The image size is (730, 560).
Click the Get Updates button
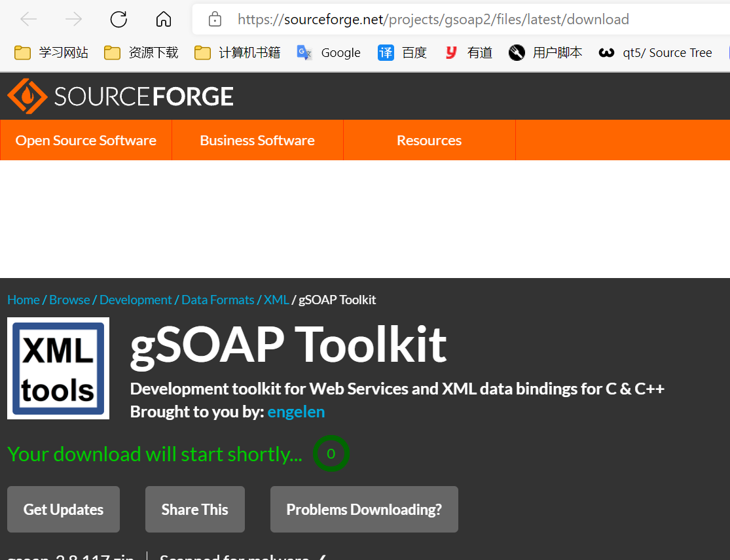(x=64, y=510)
